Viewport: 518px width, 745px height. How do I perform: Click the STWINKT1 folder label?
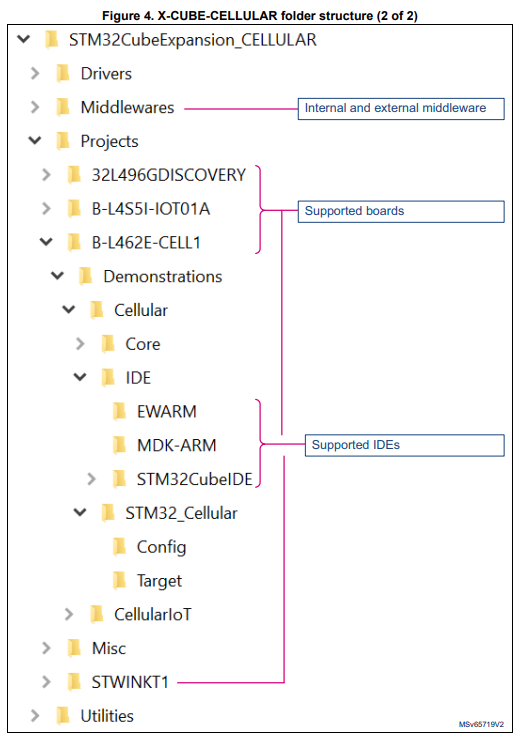[130, 682]
